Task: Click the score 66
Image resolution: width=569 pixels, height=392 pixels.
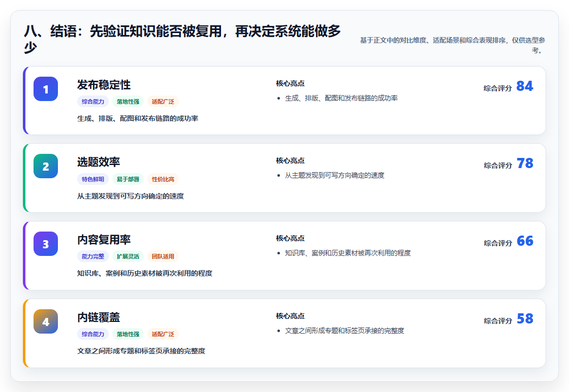Action: pyautogui.click(x=525, y=241)
